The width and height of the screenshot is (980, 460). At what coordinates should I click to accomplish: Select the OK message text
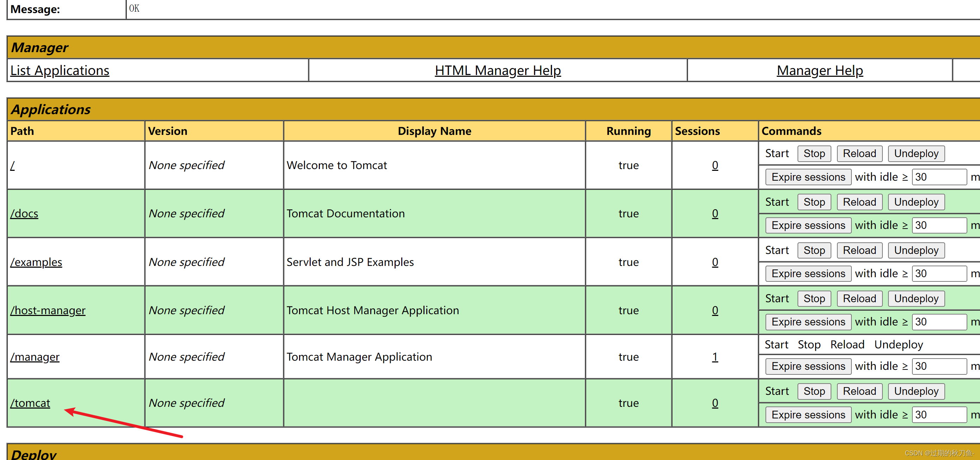tap(134, 8)
